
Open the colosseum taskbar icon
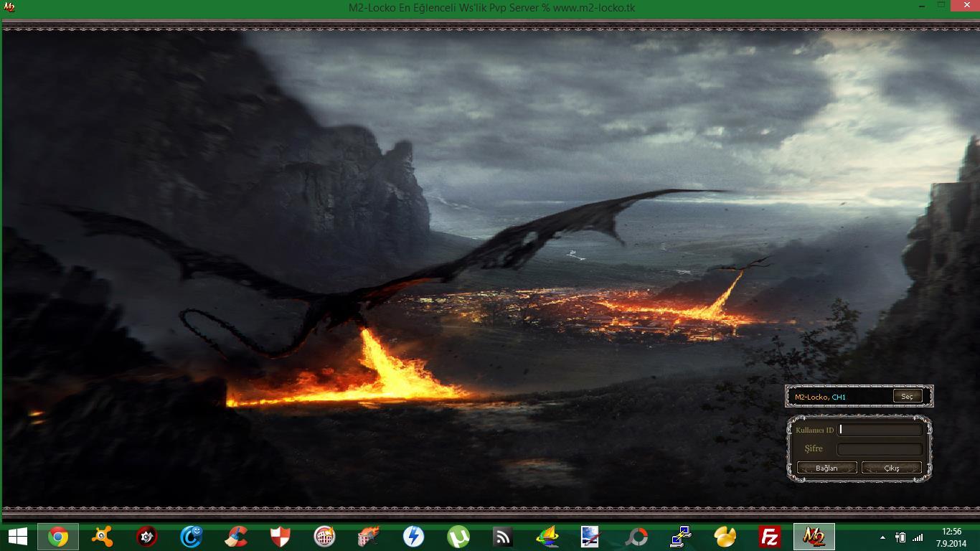(x=324, y=537)
